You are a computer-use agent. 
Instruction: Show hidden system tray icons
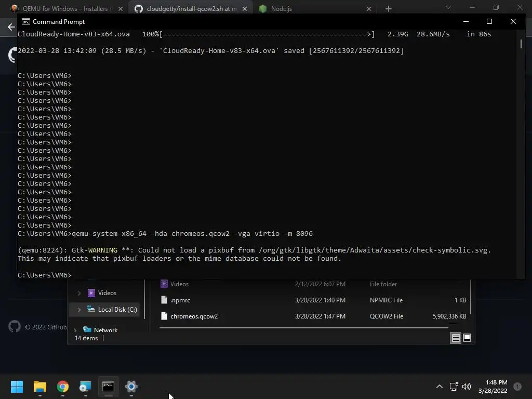click(439, 387)
